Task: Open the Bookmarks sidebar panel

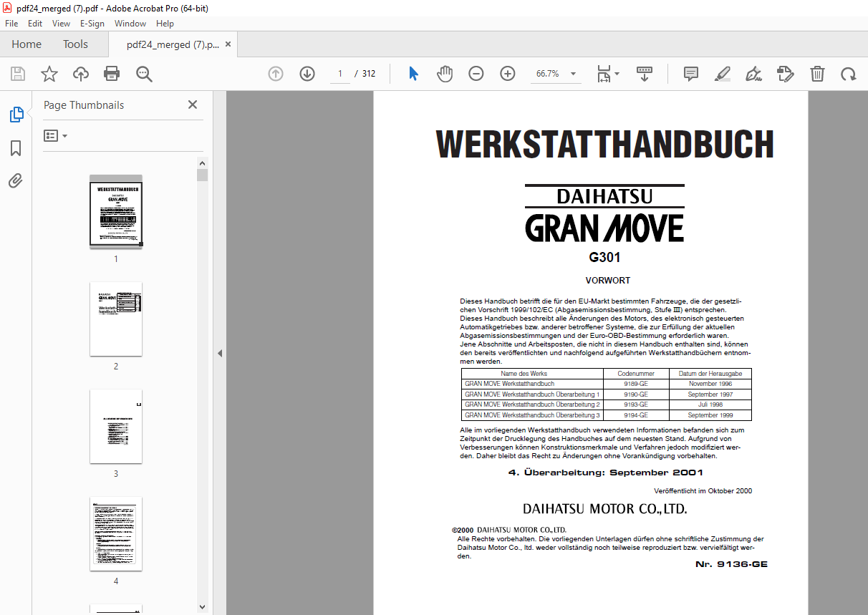Action: 16,148
